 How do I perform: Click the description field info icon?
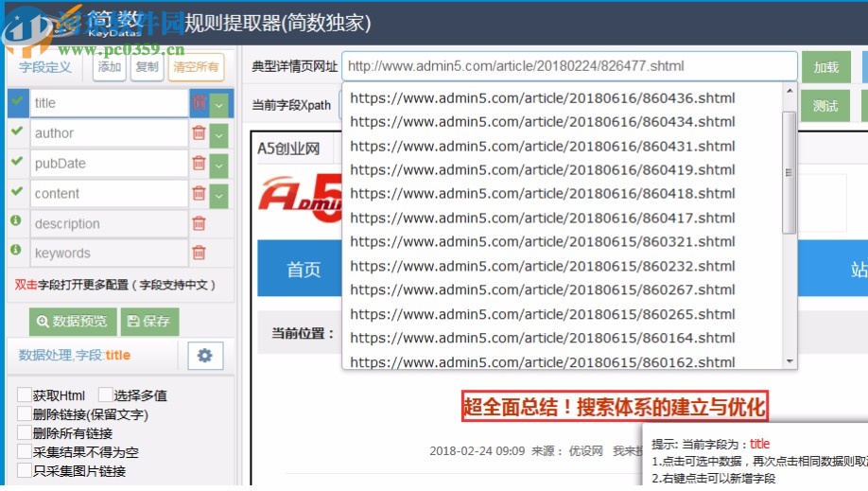click(16, 220)
